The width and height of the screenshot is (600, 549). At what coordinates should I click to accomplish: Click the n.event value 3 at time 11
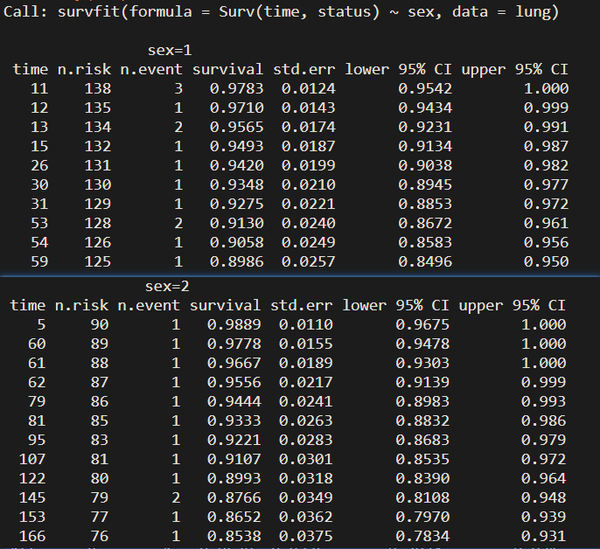pyautogui.click(x=178, y=89)
